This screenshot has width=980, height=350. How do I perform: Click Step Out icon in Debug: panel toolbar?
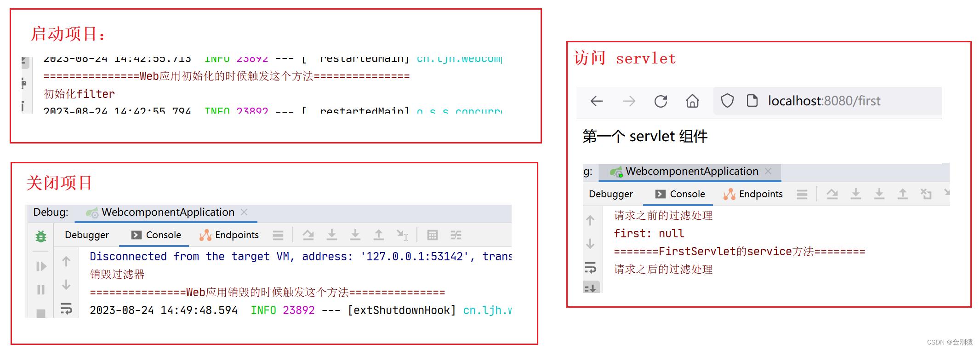pos(378,235)
